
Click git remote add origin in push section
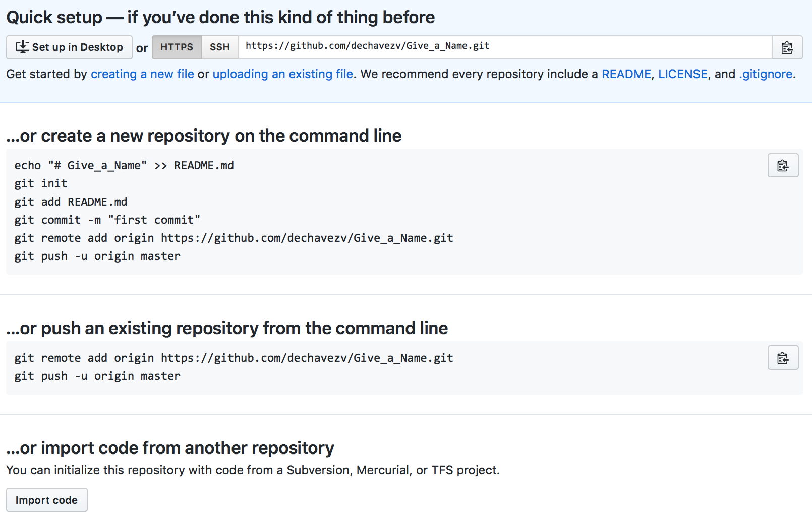(x=234, y=358)
